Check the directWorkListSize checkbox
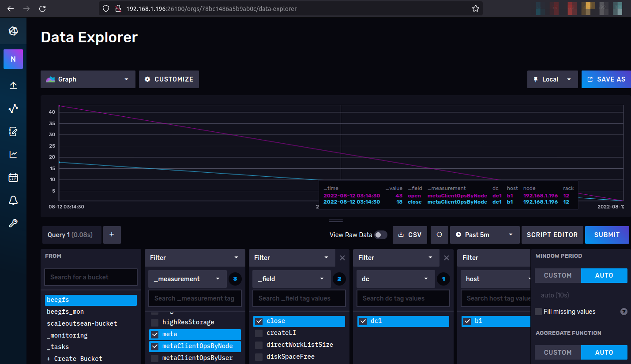 (259, 345)
